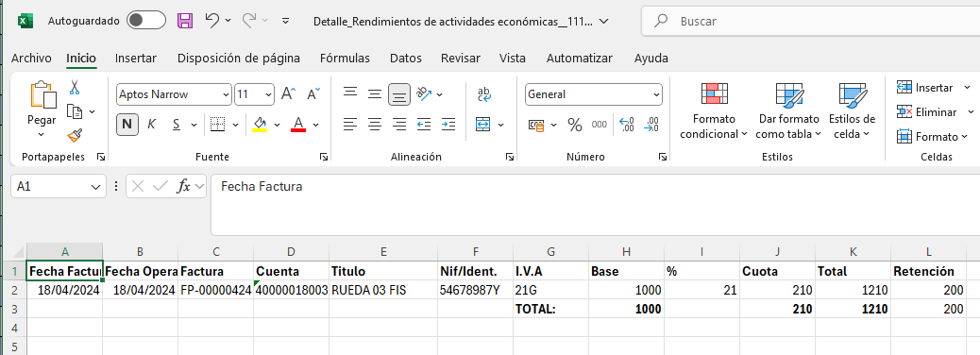Click Dar formato como tabla
Image resolution: width=980 pixels, height=355 pixels.
[x=788, y=110]
